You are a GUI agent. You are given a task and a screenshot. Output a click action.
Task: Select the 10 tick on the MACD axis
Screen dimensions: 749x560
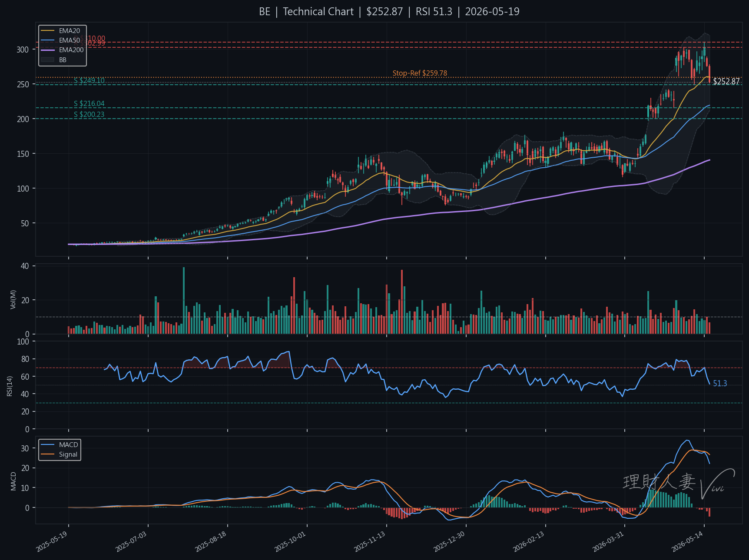pyautogui.click(x=25, y=488)
